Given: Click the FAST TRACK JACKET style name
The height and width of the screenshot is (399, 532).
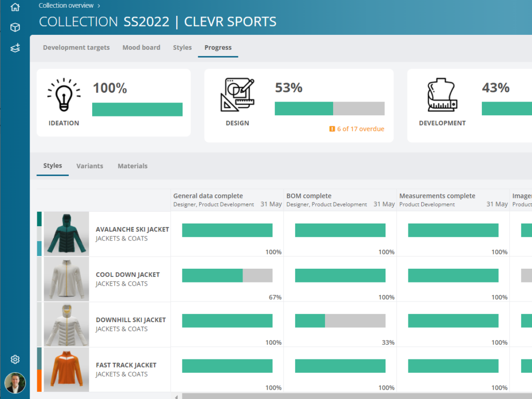Looking at the screenshot, I should click(126, 365).
